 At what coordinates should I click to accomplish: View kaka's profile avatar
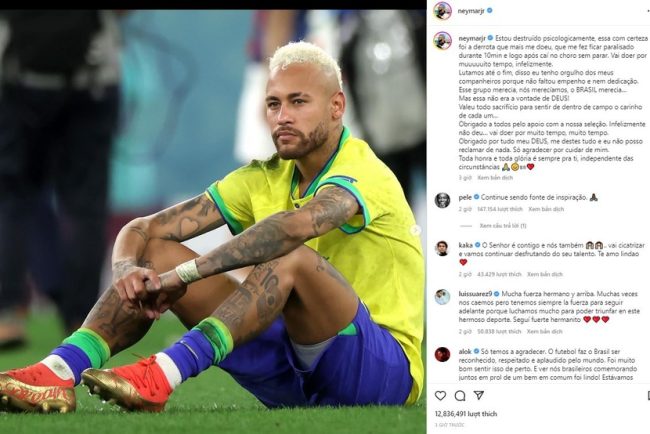(x=442, y=248)
